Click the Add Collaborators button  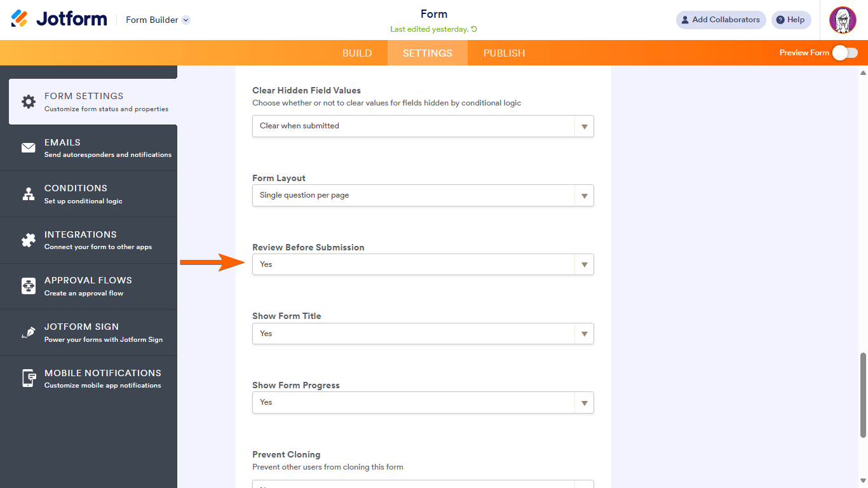coord(721,20)
